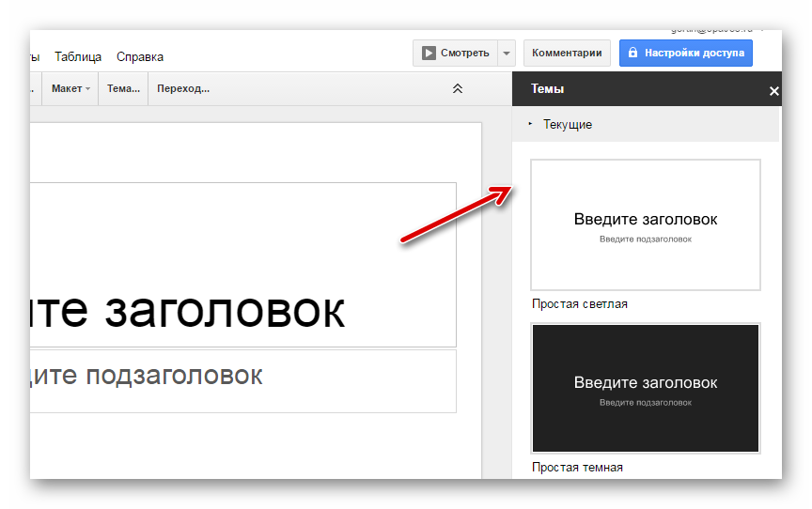
Task: Open the Макет layout dropdown
Action: point(70,89)
